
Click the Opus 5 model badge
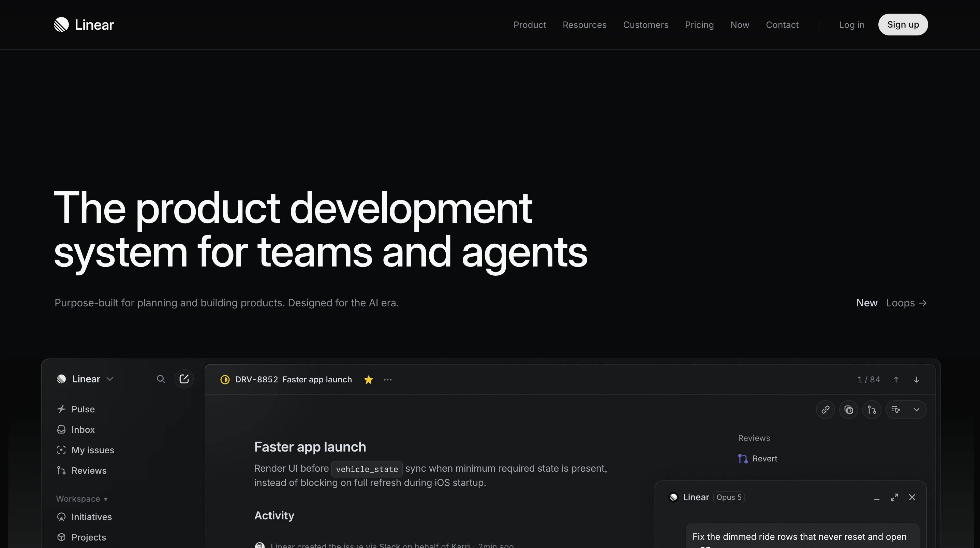(x=729, y=498)
